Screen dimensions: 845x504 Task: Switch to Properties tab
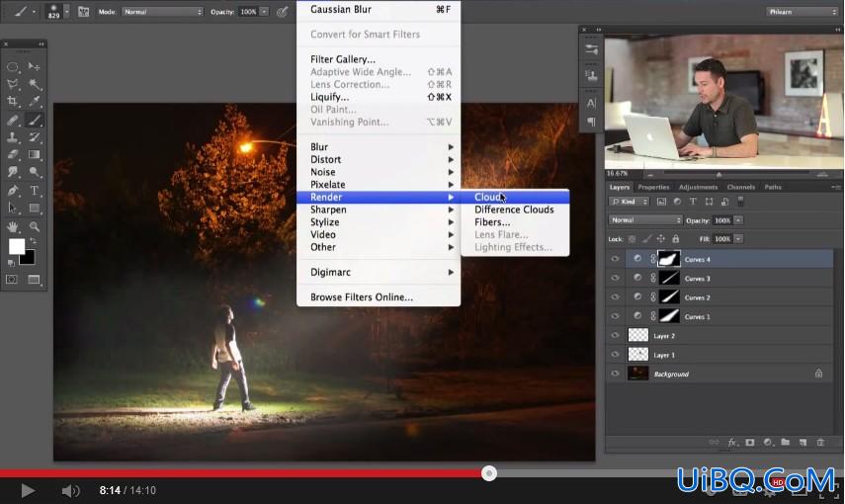(x=653, y=187)
